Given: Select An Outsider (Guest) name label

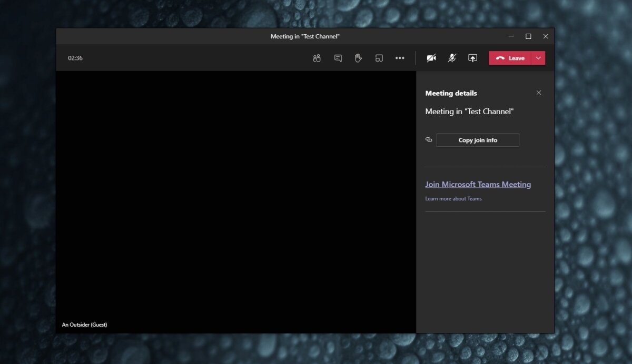Looking at the screenshot, I should (x=84, y=325).
